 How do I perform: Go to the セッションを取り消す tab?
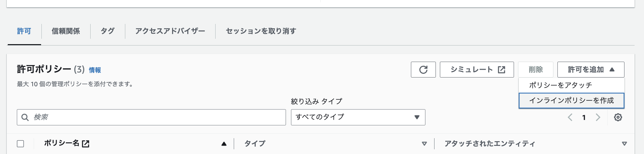[261, 31]
